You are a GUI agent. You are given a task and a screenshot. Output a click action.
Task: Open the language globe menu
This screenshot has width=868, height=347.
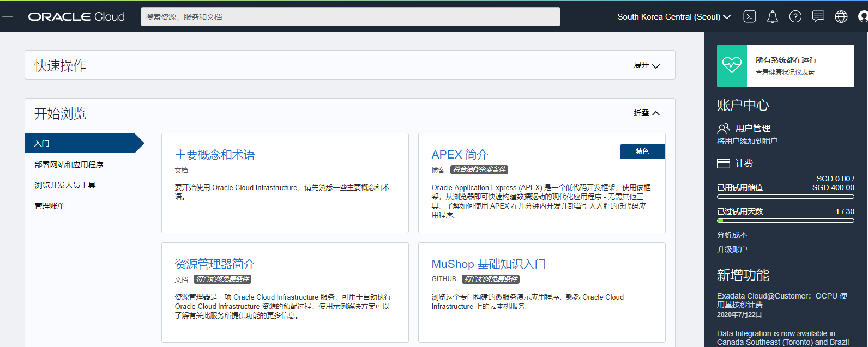tap(841, 16)
